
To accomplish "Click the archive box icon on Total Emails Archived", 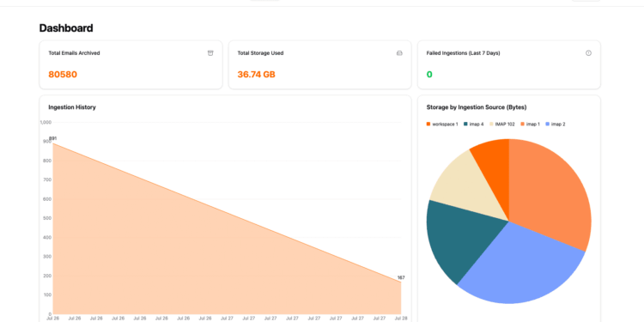I will [210, 53].
